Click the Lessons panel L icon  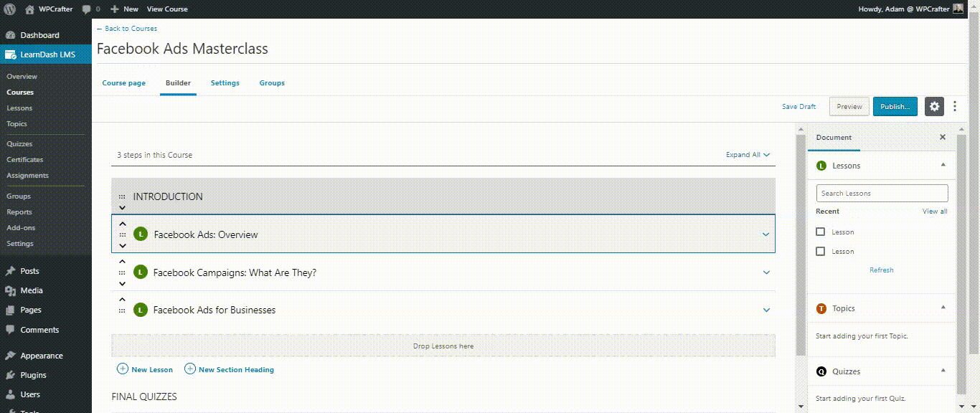pyautogui.click(x=821, y=166)
